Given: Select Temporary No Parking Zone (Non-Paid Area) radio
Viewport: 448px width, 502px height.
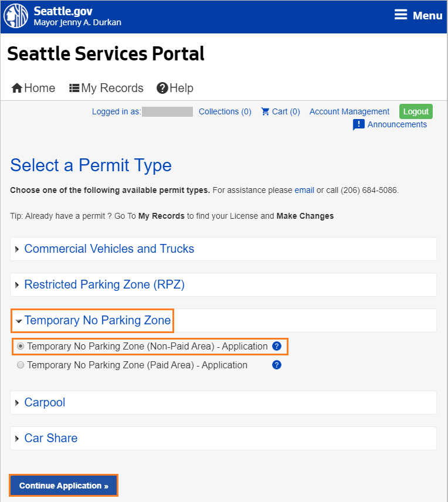Looking at the screenshot, I should pyautogui.click(x=21, y=347).
